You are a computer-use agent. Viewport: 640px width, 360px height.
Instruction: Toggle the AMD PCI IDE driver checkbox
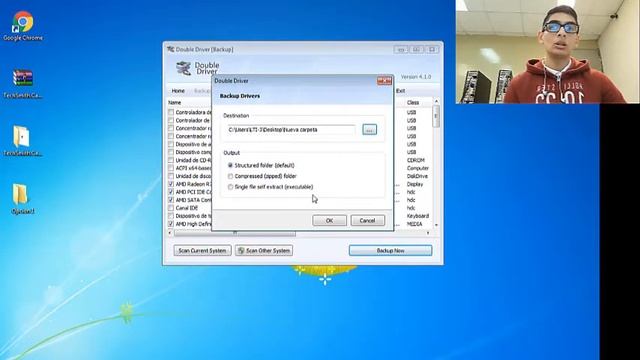pos(171,192)
